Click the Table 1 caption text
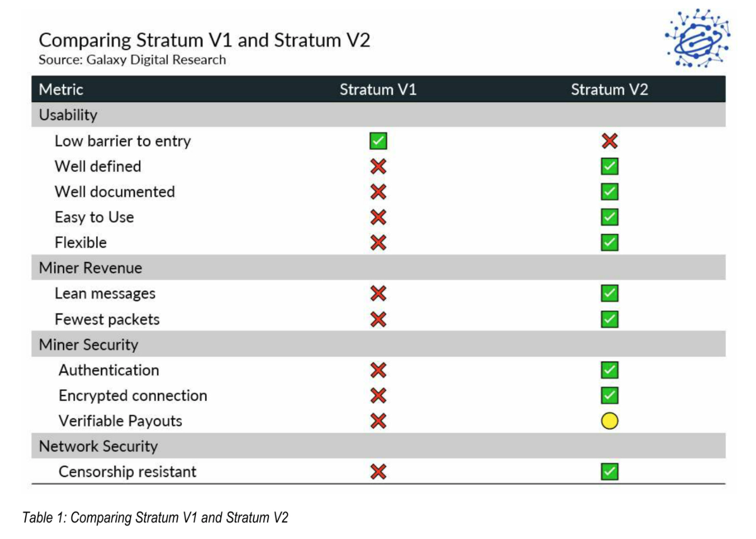 click(x=155, y=518)
